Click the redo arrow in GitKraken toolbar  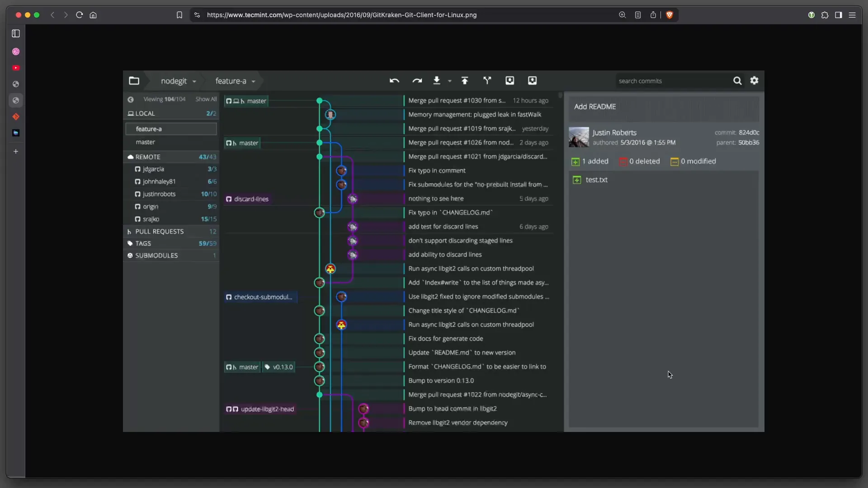pos(417,81)
